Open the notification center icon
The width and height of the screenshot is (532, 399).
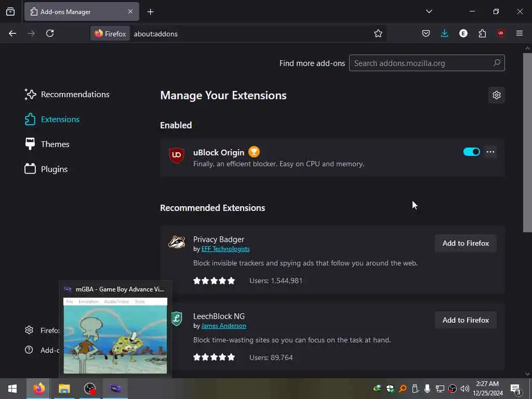[515, 389]
